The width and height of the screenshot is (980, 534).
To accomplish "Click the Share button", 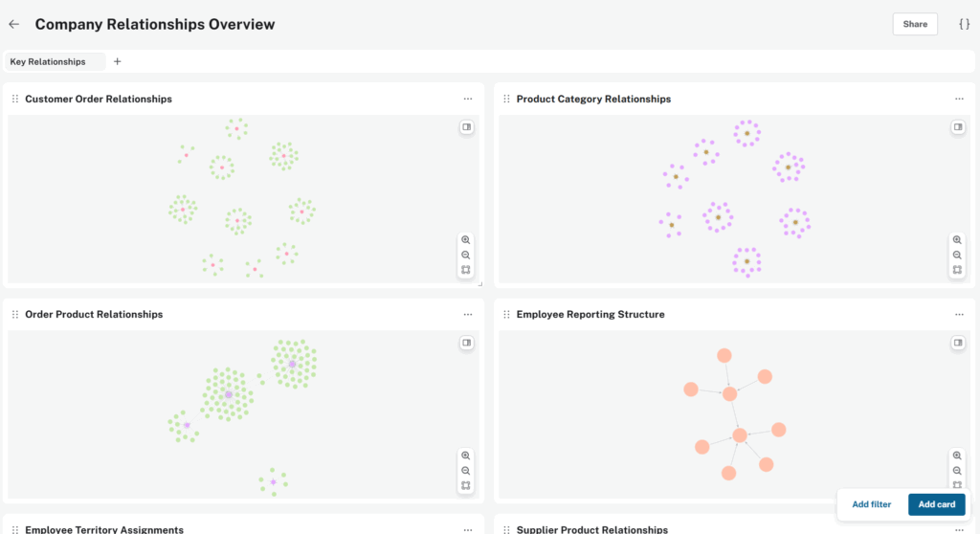I will pyautogui.click(x=915, y=24).
